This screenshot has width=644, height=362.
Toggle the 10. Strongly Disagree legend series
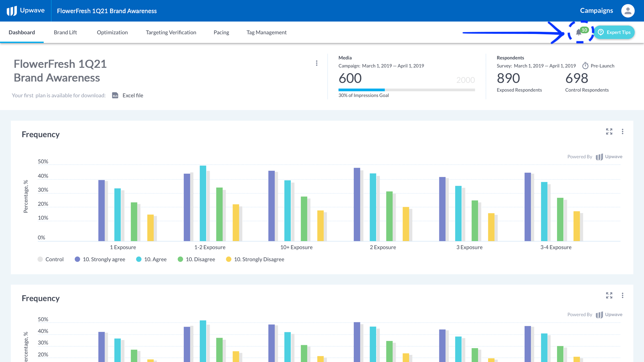[x=255, y=259]
